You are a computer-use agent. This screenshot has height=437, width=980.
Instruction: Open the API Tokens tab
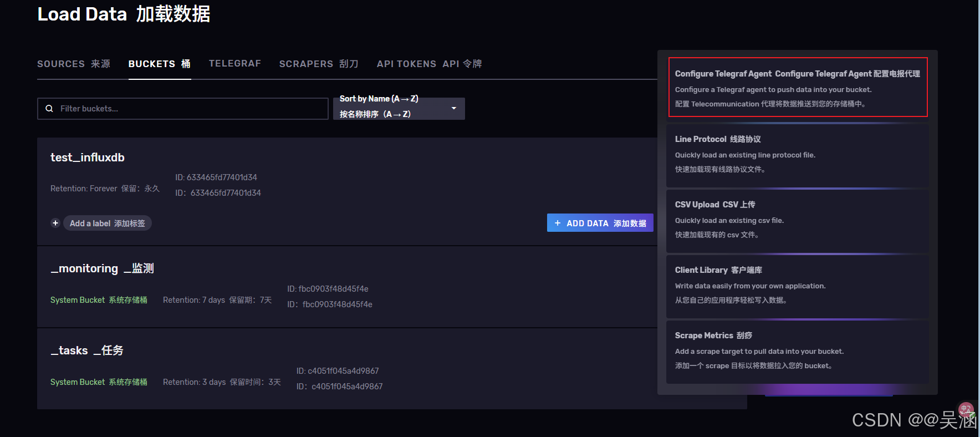point(429,64)
